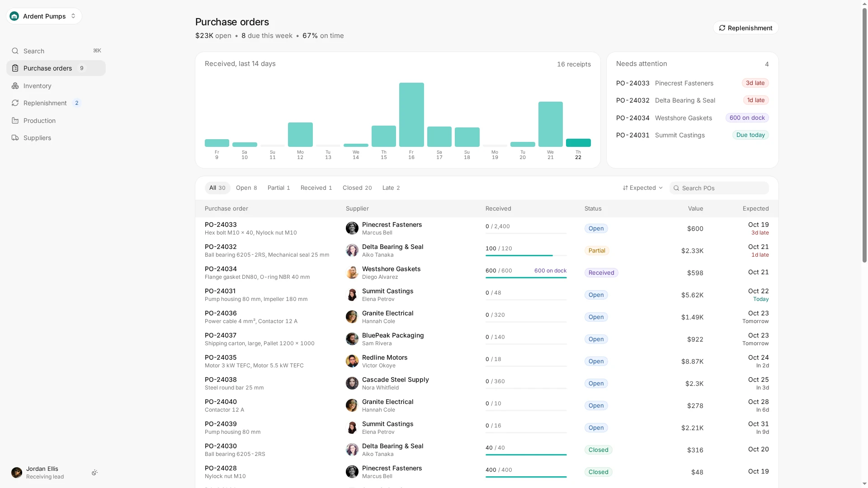Click the Production factory icon

[x=15, y=121]
